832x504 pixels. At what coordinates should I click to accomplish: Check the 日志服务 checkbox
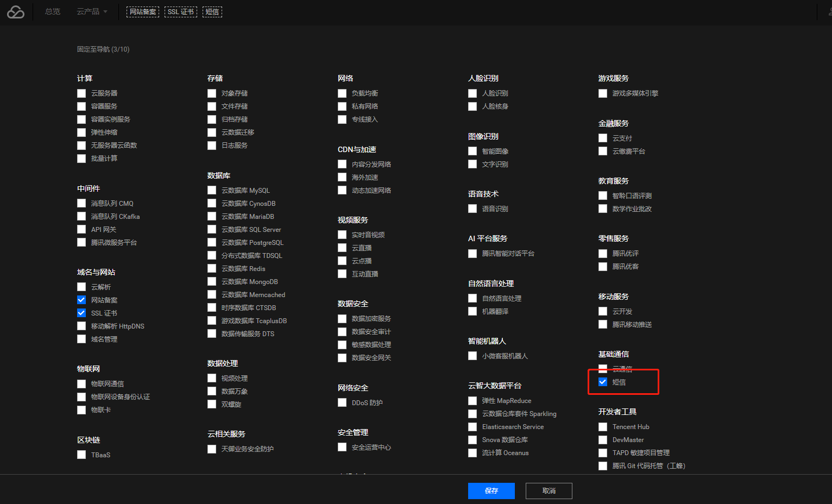click(212, 146)
